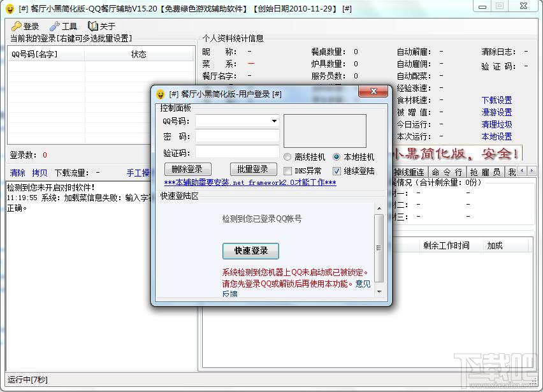This screenshot has width=543, height=392.
Task: Click the 检测到您已登录QQ帐号 text
Action: [x=262, y=219]
